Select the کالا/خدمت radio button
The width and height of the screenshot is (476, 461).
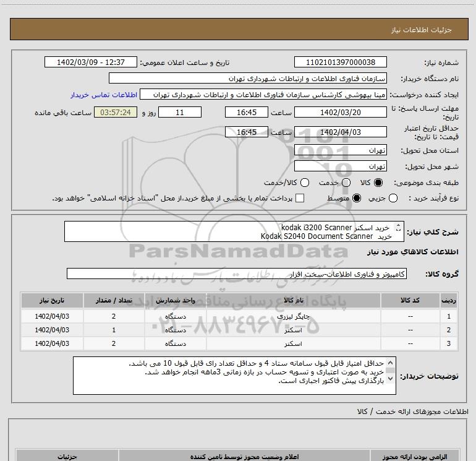pos(305,183)
